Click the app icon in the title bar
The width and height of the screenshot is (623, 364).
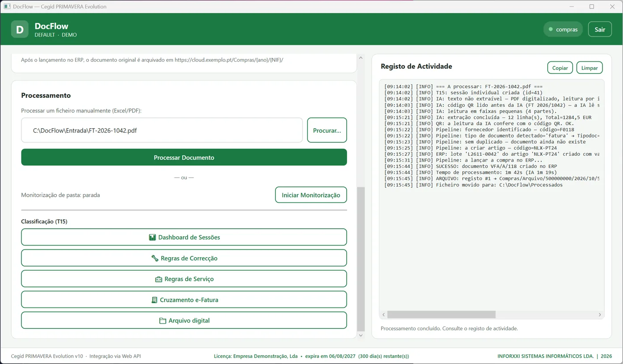[7, 7]
